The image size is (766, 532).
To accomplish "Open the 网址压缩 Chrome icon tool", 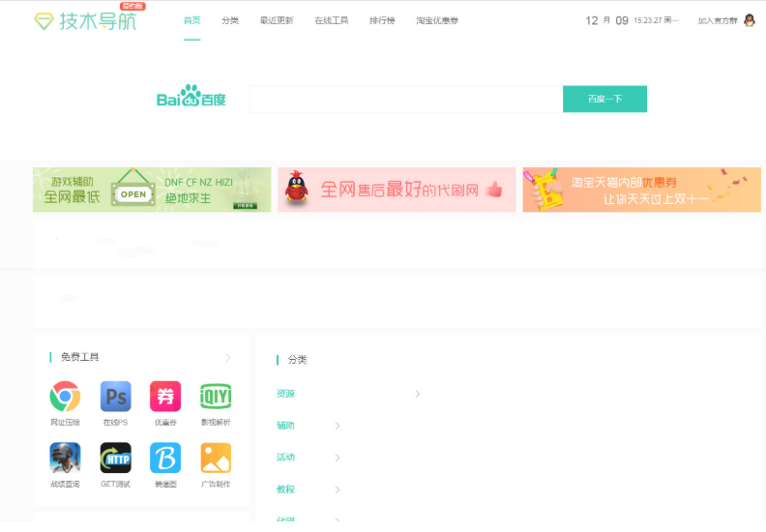I will pyautogui.click(x=65, y=397).
